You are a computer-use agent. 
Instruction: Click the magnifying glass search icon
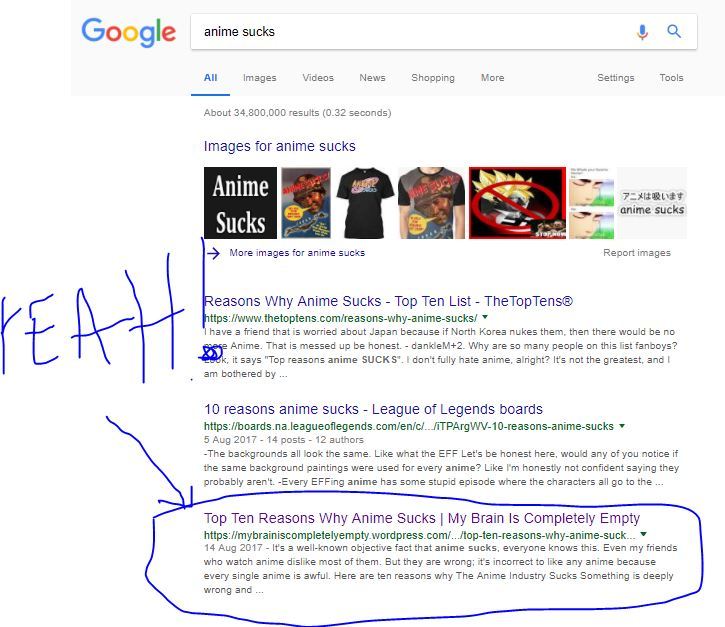pyautogui.click(x=674, y=31)
